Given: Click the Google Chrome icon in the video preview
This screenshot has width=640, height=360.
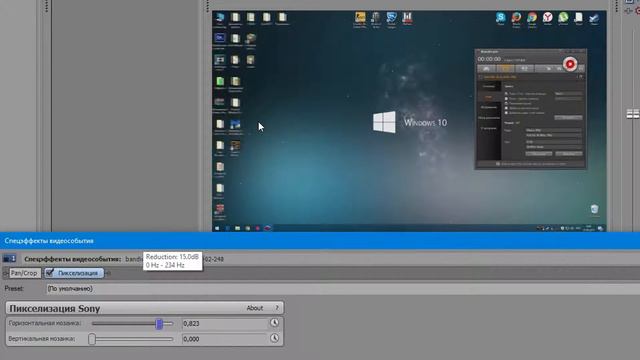Looking at the screenshot, I should pyautogui.click(x=532, y=18).
